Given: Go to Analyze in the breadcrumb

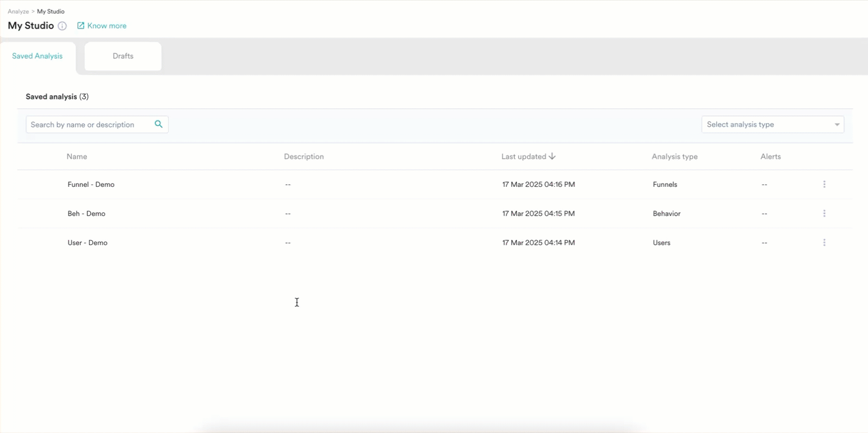Looking at the screenshot, I should tap(18, 12).
